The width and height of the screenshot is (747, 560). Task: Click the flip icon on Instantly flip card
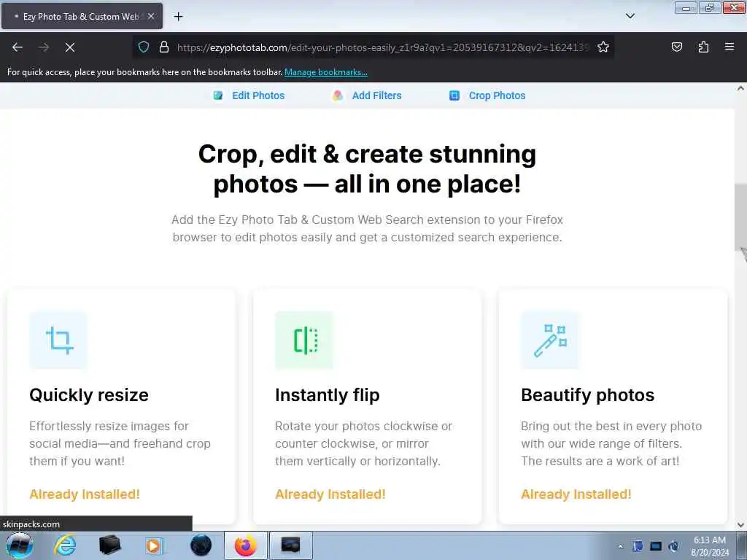304,340
